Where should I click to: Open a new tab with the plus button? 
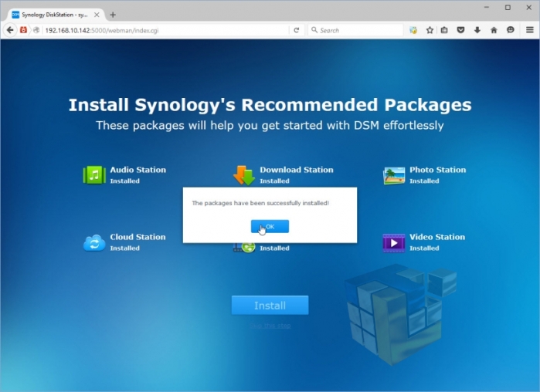(x=113, y=15)
